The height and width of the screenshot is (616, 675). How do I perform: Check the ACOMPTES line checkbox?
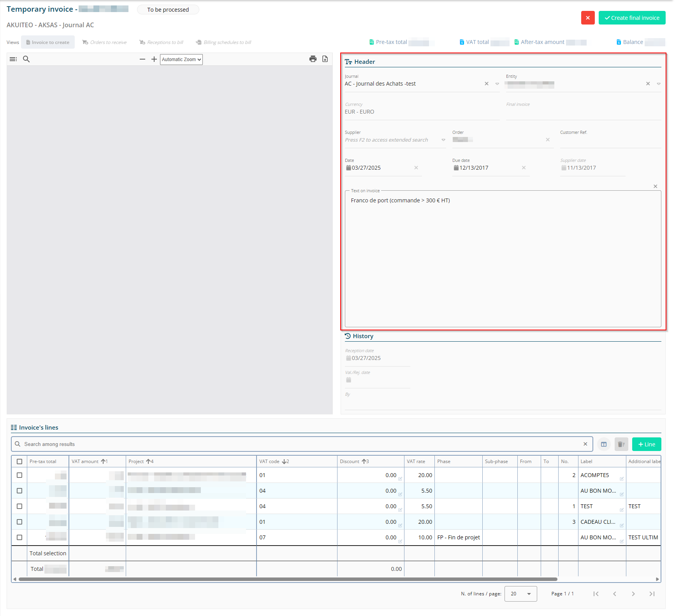19,475
